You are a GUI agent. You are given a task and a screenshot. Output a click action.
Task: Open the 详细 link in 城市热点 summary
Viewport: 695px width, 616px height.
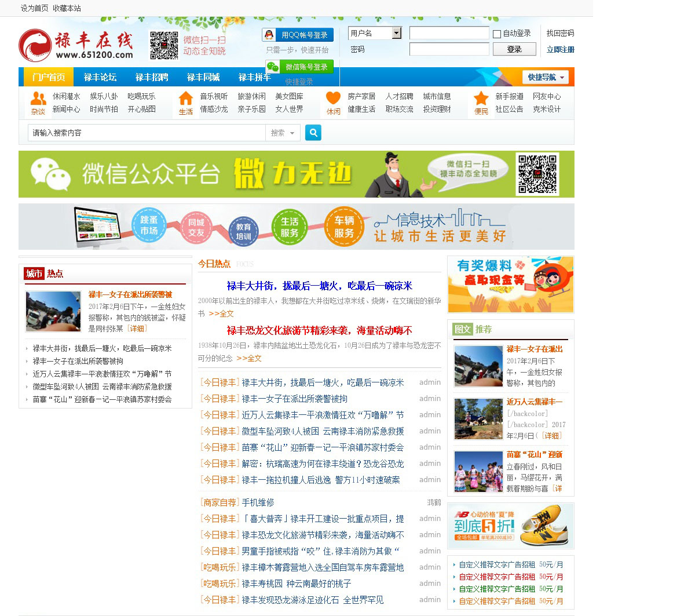(137, 329)
